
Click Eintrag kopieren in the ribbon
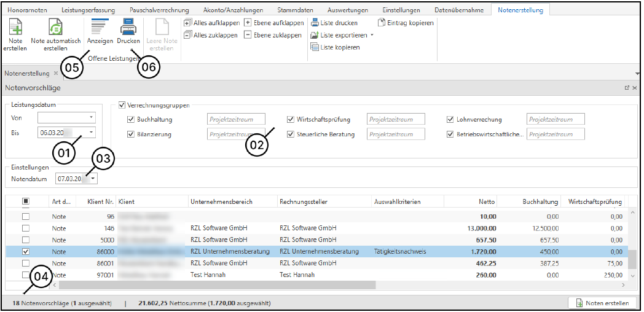coord(406,23)
